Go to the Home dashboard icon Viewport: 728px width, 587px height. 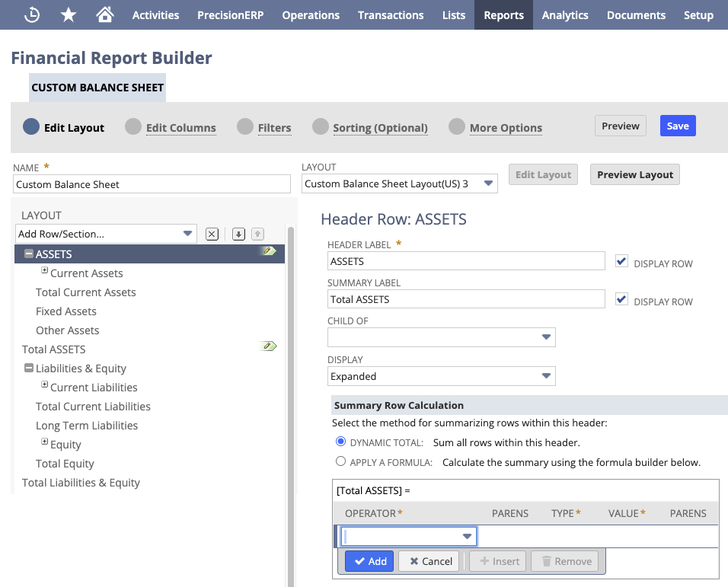105,14
